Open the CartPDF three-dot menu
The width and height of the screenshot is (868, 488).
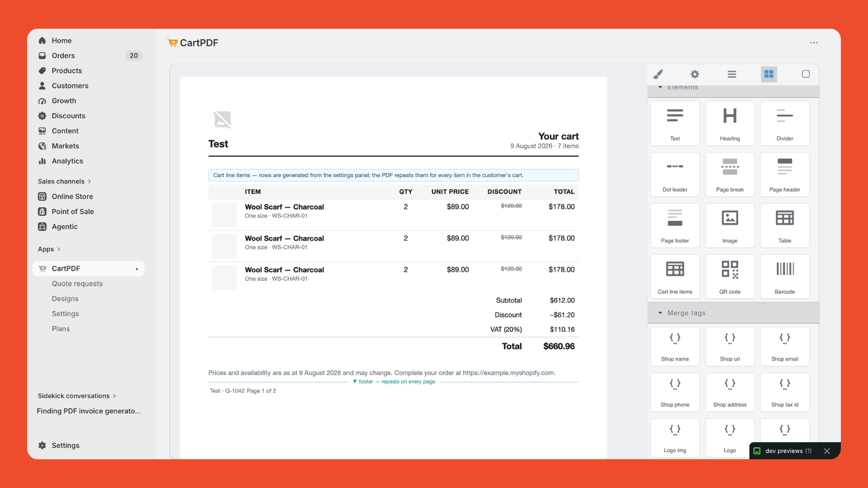pos(814,43)
